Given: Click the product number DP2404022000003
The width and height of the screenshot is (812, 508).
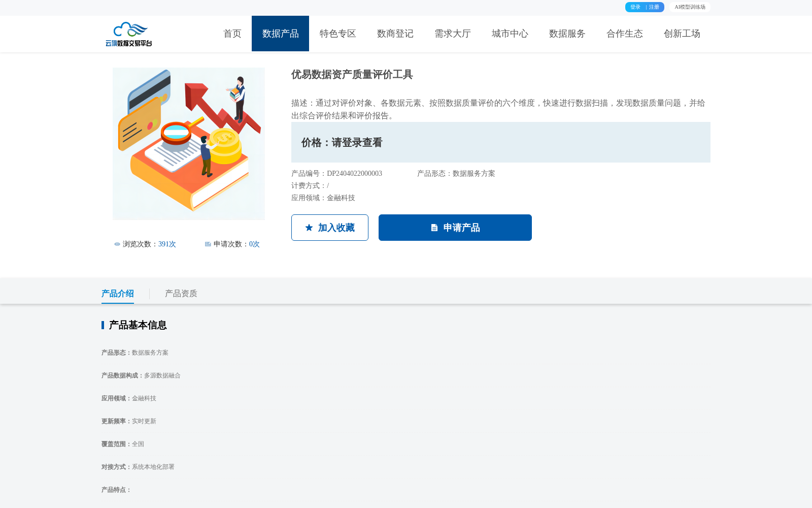Looking at the screenshot, I should (354, 174).
